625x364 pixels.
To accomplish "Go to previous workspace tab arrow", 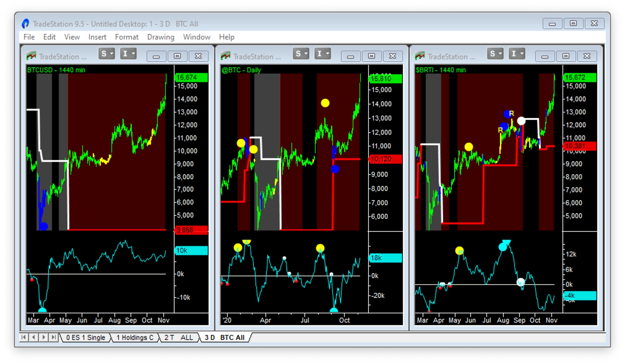I will pos(34,337).
